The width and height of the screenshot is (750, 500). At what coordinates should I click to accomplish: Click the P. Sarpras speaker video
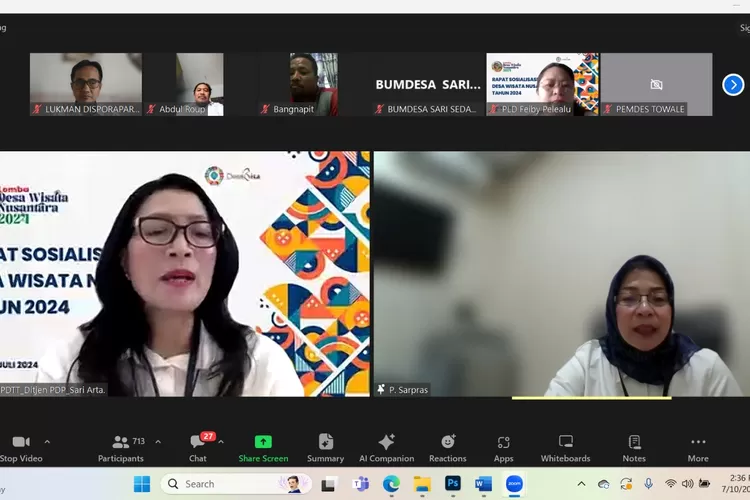(x=562, y=274)
